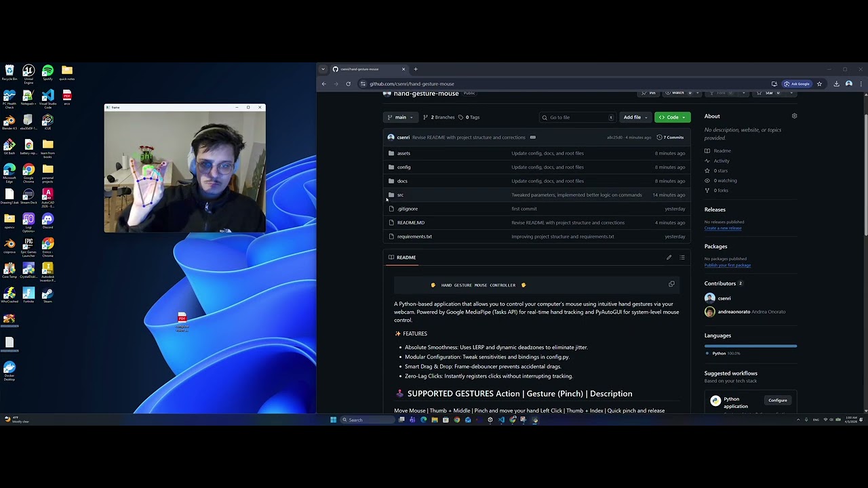
Task: Open the 0 forks link
Action: (716, 190)
